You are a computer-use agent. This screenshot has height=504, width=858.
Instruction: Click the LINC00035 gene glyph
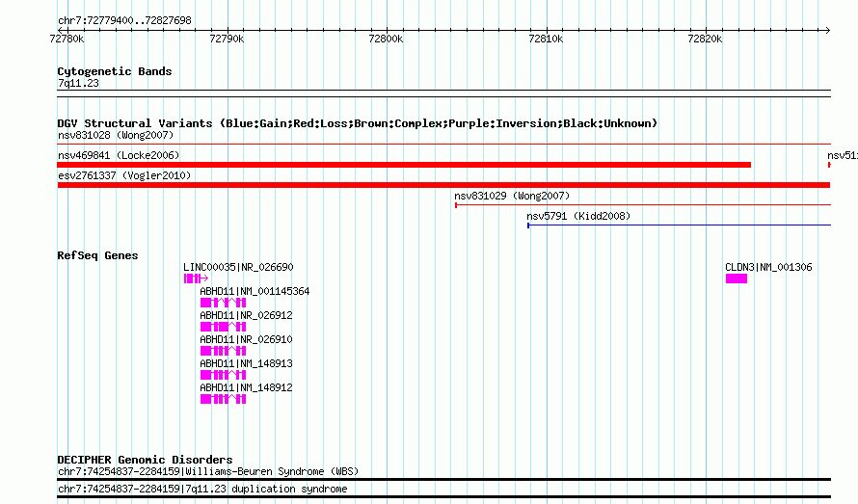click(x=196, y=279)
